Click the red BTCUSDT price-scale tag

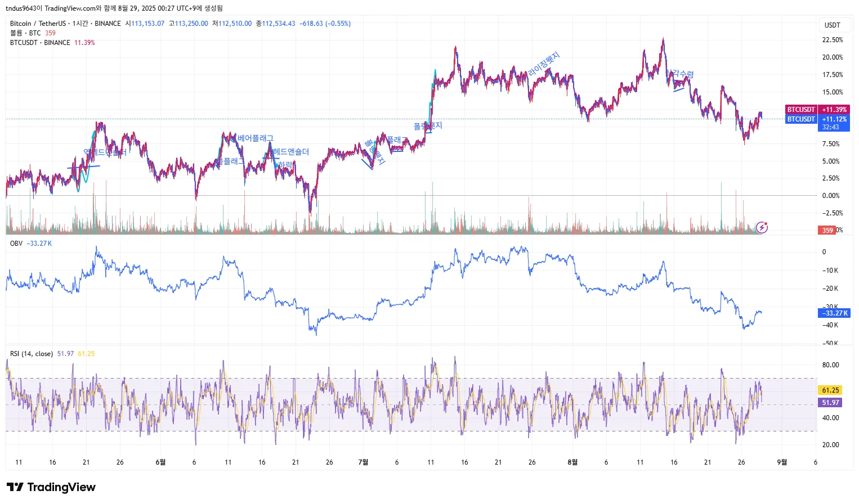point(801,110)
